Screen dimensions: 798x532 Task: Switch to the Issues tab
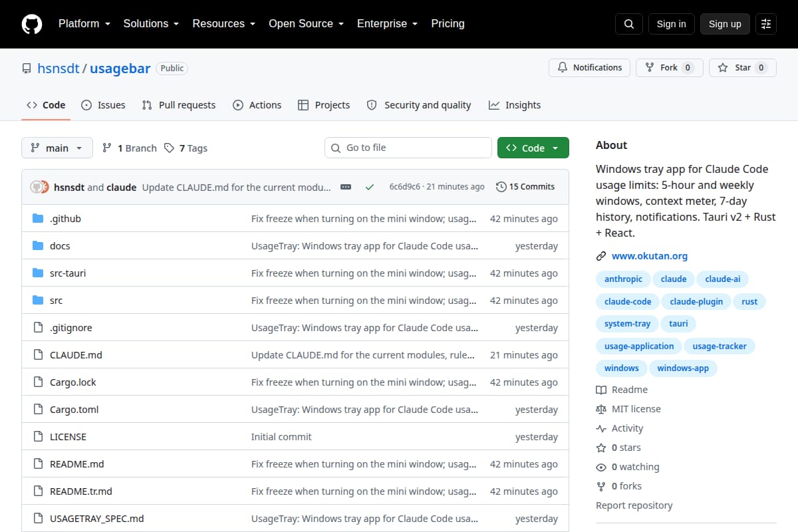click(x=103, y=105)
